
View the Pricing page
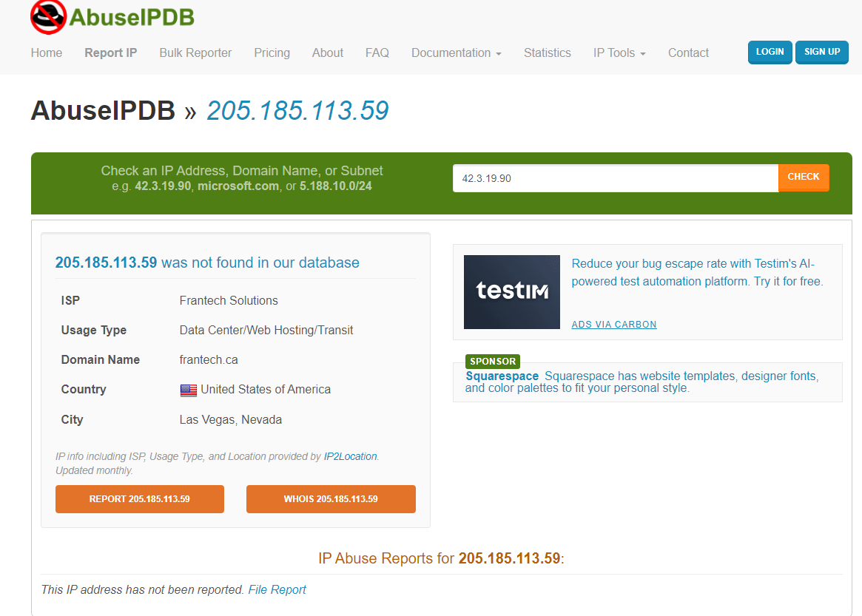272,53
